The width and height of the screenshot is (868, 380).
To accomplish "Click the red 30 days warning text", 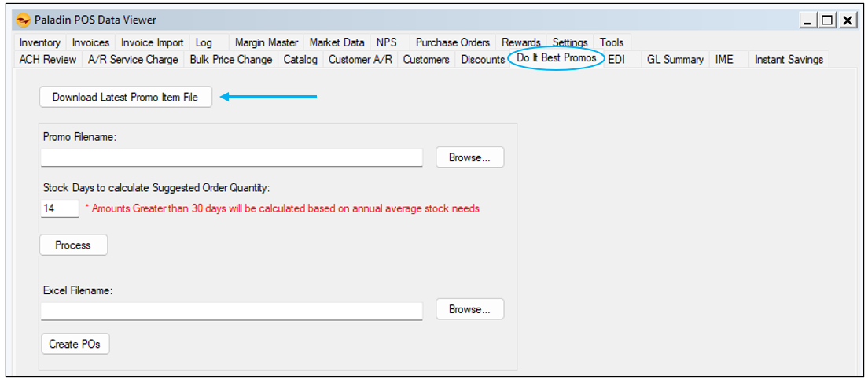I will [x=281, y=208].
